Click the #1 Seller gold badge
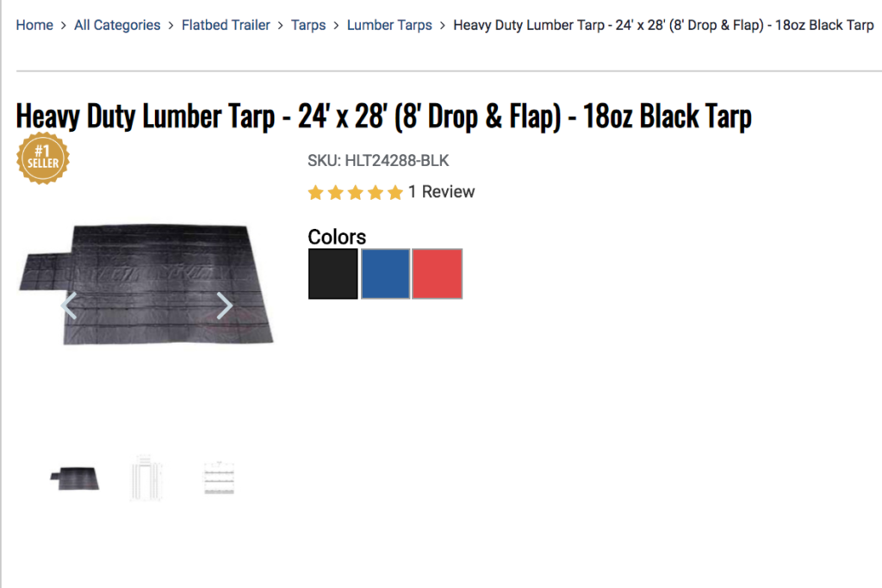The width and height of the screenshot is (882, 588). (43, 158)
